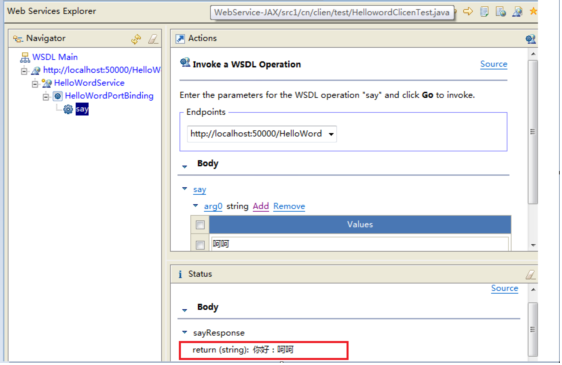Click the Invoke a WSDL Operation heading
Image resolution: width=562 pixels, height=365 pixels.
click(247, 65)
